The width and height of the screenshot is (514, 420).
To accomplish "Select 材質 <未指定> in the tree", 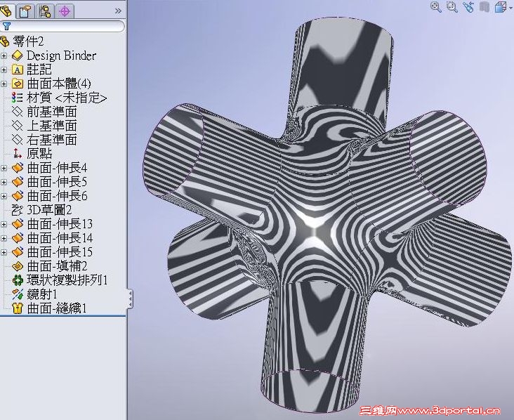I will coord(67,98).
